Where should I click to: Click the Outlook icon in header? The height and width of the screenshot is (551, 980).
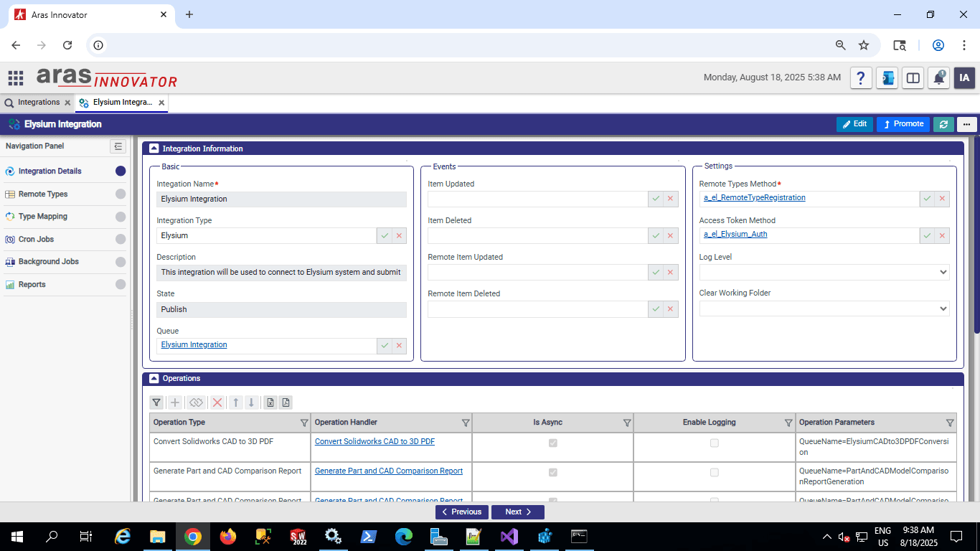[887, 78]
